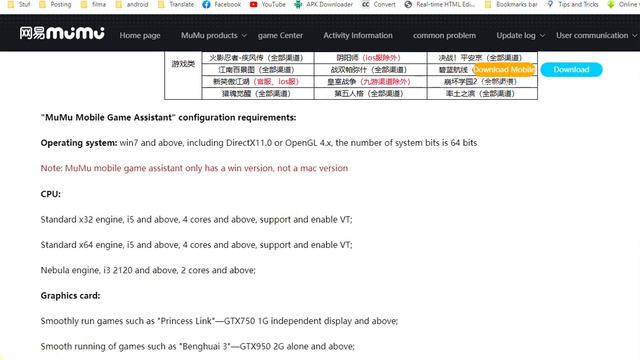Viewport: 640px width, 360px height.
Task: Expand the Update log menu
Action: tap(520, 36)
